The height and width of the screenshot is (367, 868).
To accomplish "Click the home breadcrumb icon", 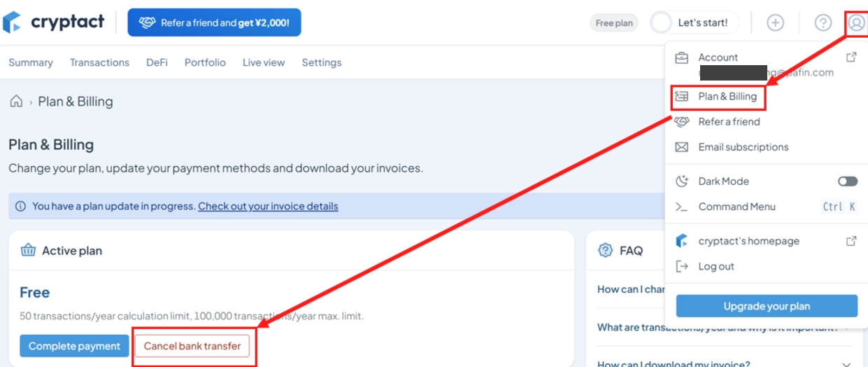I will pos(16,102).
